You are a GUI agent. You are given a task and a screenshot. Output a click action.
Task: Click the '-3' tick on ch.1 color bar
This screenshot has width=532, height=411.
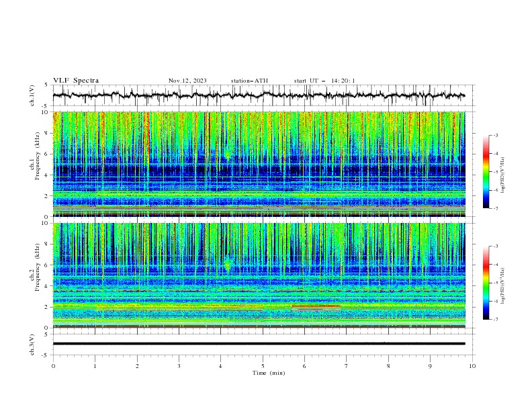[x=495, y=135]
